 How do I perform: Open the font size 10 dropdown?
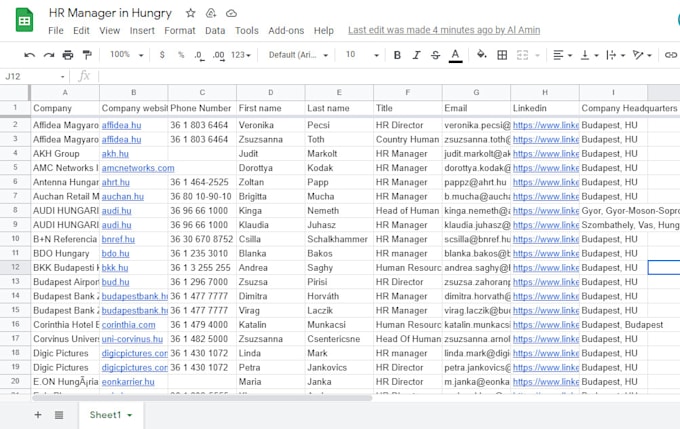point(362,55)
